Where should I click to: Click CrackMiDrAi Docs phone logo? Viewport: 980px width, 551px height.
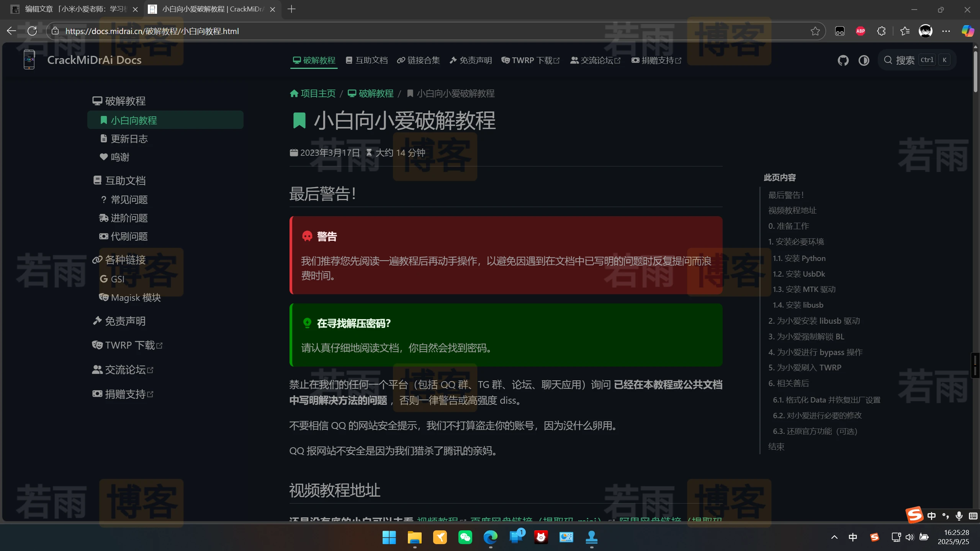pyautogui.click(x=29, y=60)
